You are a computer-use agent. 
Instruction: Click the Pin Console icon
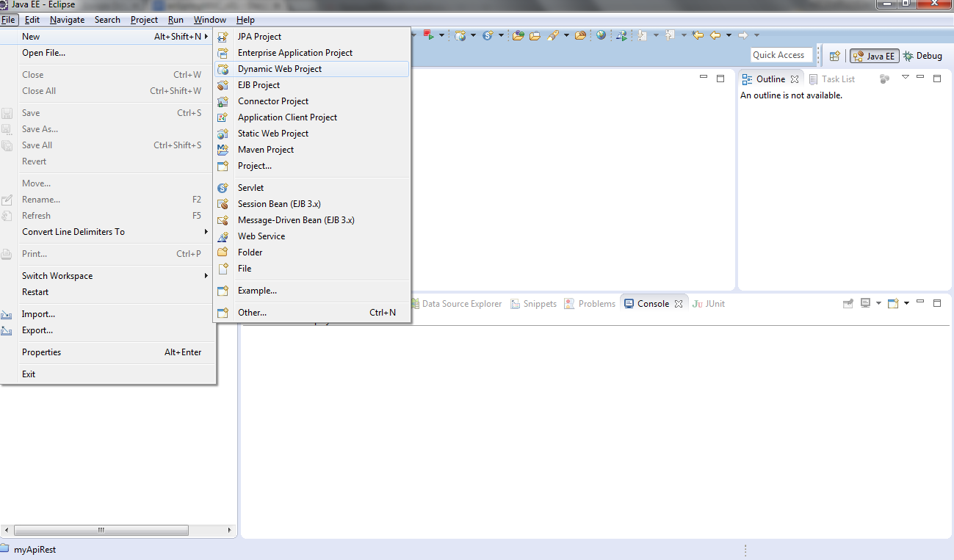click(848, 303)
